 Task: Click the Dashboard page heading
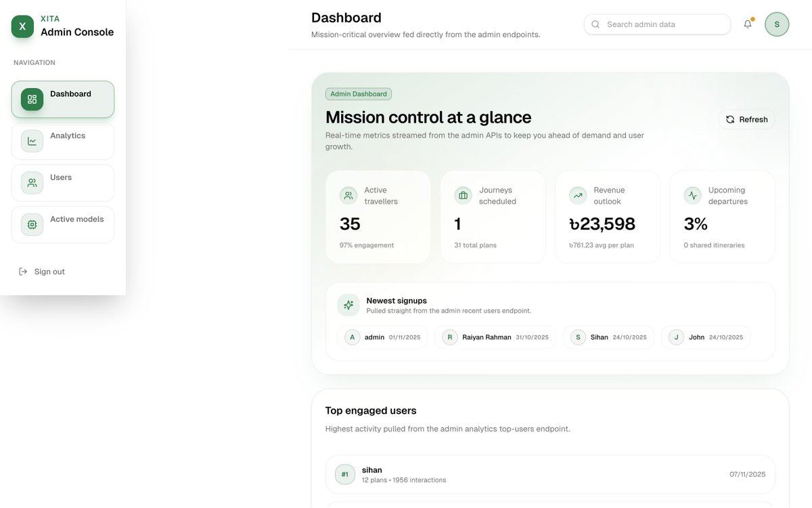coord(346,18)
